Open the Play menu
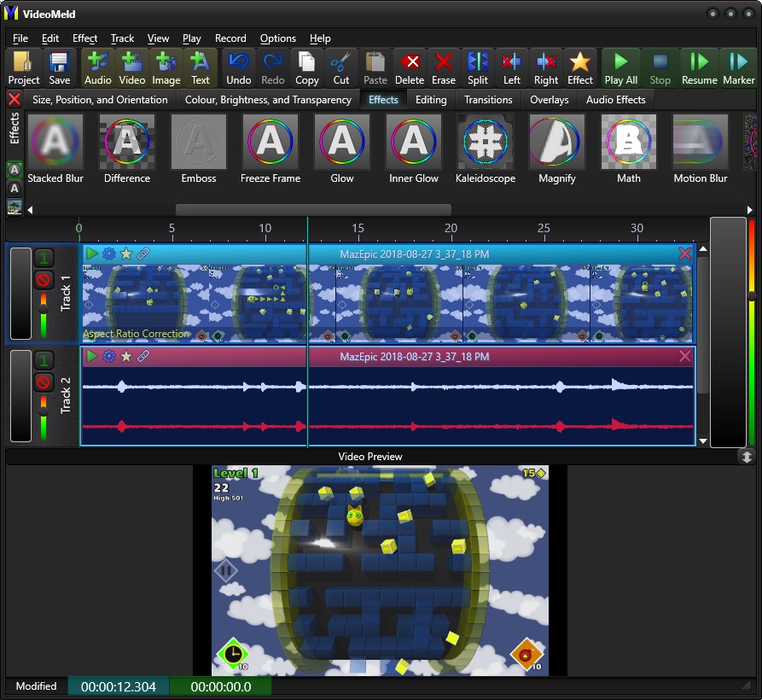The image size is (762, 700). click(191, 38)
